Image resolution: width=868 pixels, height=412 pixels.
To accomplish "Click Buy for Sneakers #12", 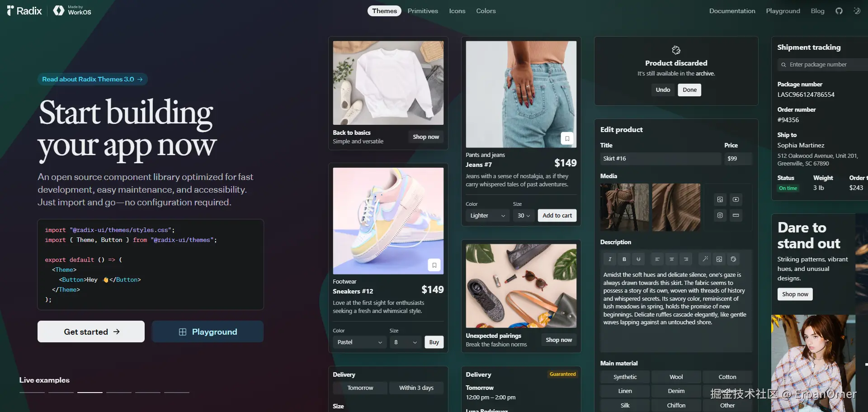I will coord(434,342).
